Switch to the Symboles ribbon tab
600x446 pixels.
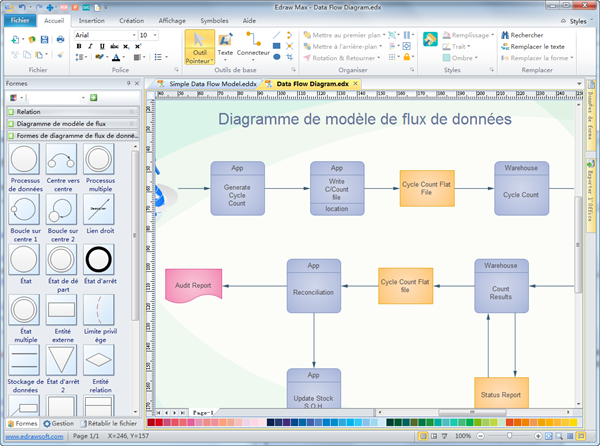click(214, 21)
